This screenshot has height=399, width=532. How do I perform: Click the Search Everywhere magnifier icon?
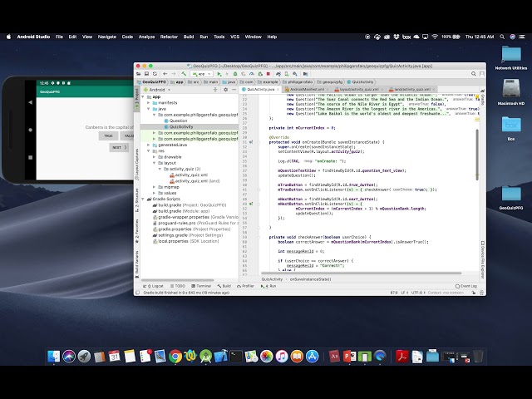tap(473, 74)
